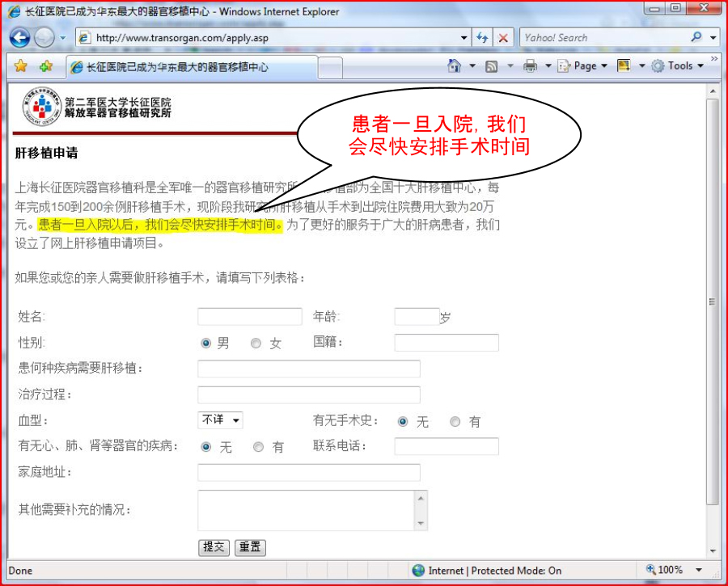
Task: Click the 重置 reset button
Action: pyautogui.click(x=250, y=547)
